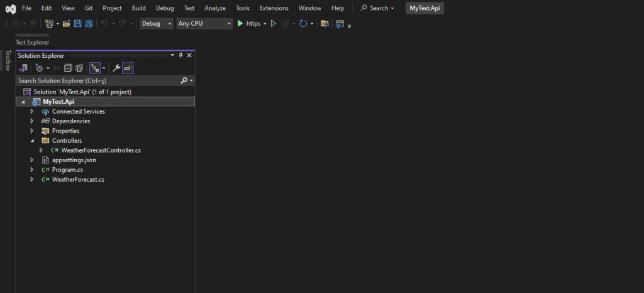Open the Extensions menu
Viewport: 644px width, 293px height.
tap(274, 8)
